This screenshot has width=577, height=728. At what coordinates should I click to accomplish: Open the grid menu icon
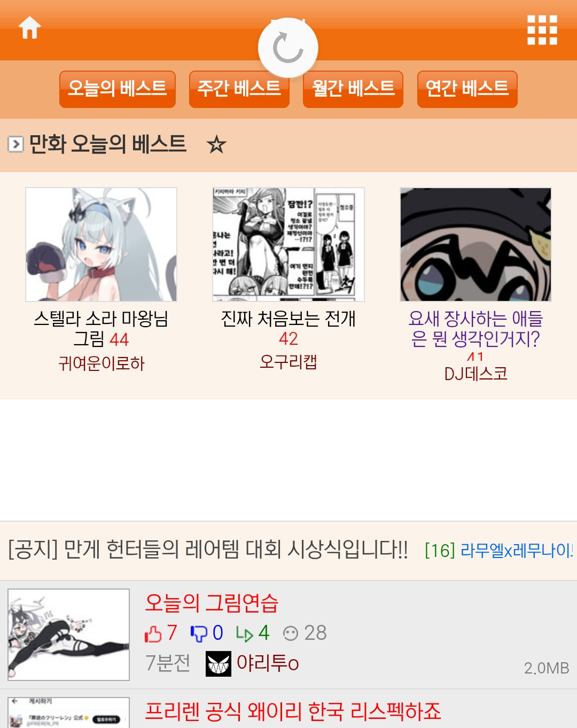coord(542,30)
